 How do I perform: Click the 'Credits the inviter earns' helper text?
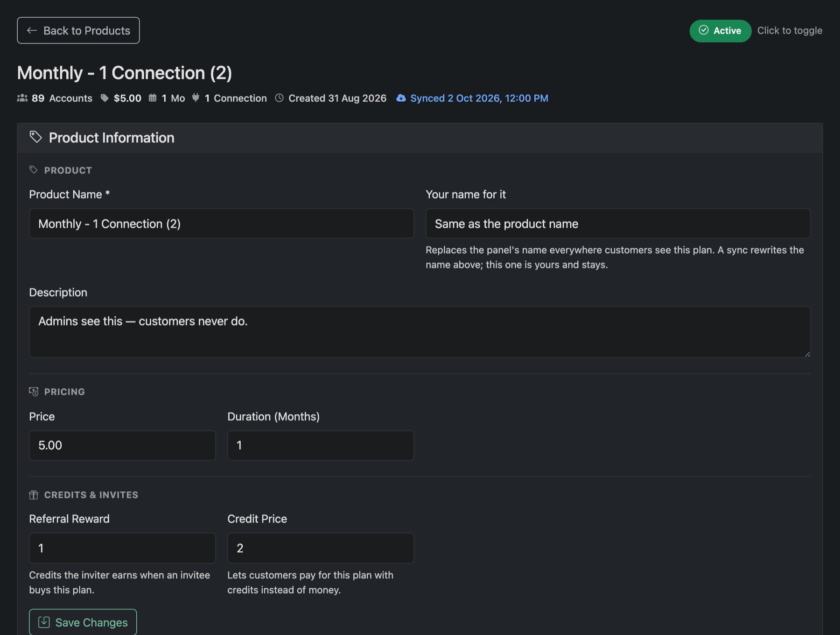119,582
